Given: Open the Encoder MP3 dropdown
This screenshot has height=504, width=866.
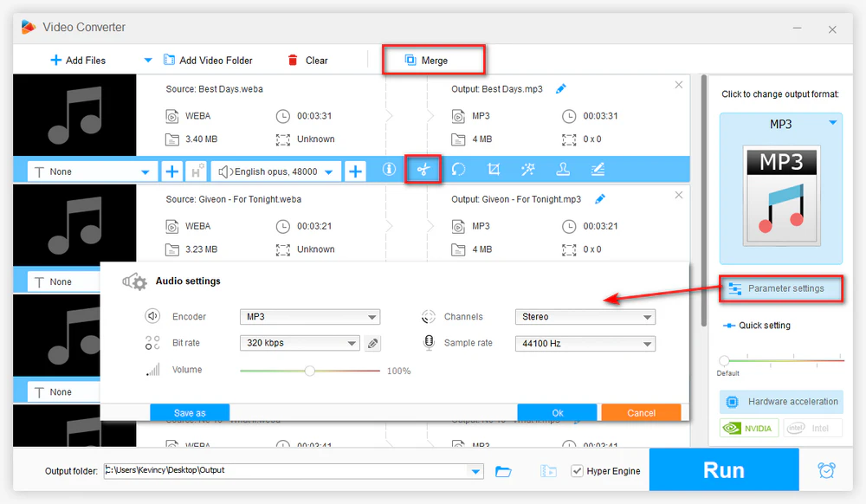Looking at the screenshot, I should coord(310,317).
